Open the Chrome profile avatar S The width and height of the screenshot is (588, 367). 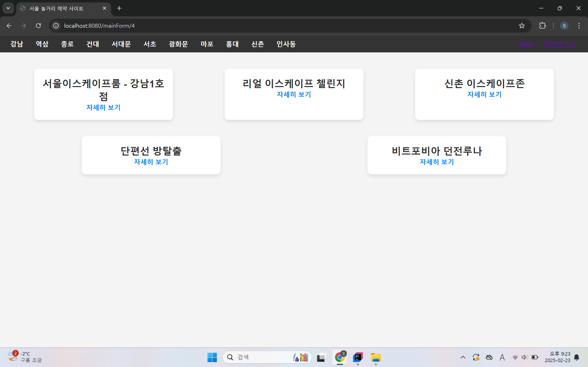[564, 26]
